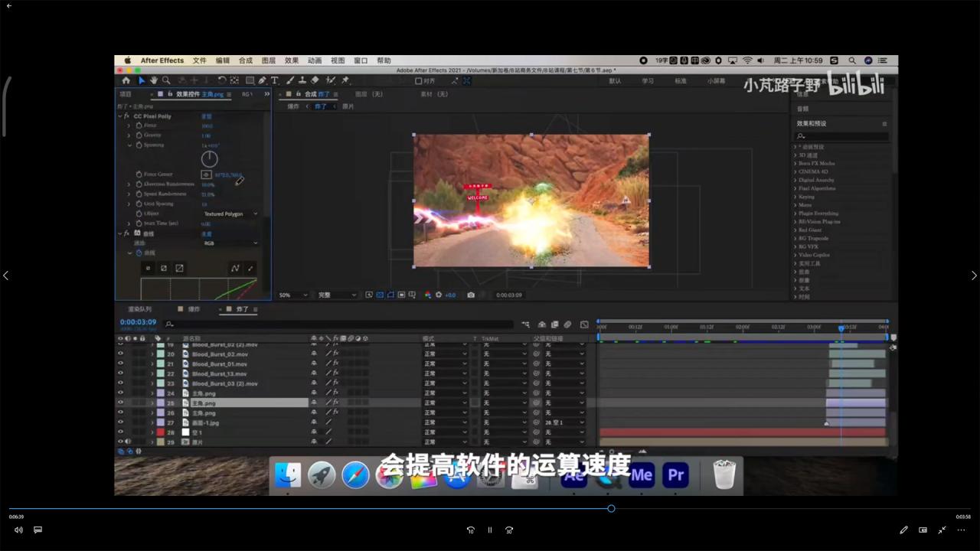Hide layer 20 Blood_Burst_02.mov eye toggle
Screen dimensions: 980x551
pyautogui.click(x=120, y=354)
